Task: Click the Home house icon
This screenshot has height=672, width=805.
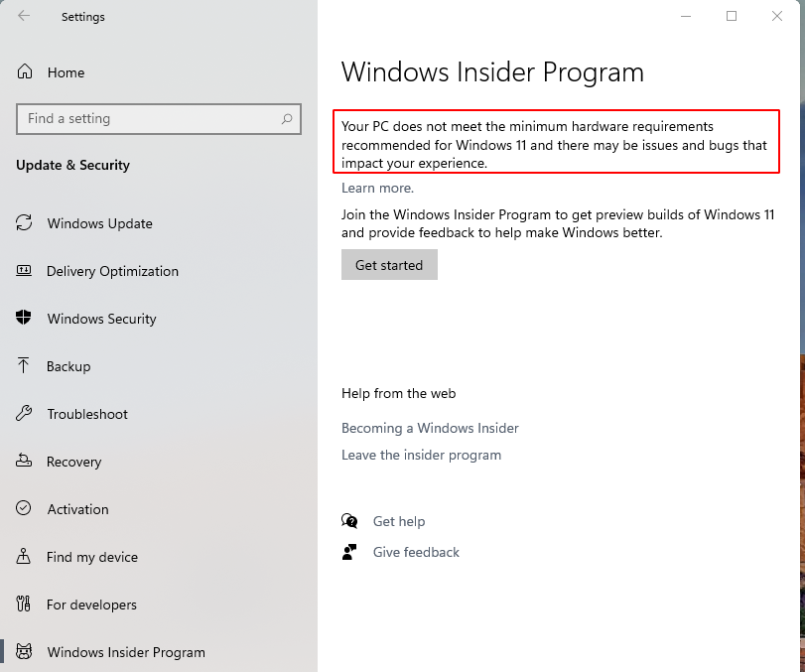Action: [25, 71]
